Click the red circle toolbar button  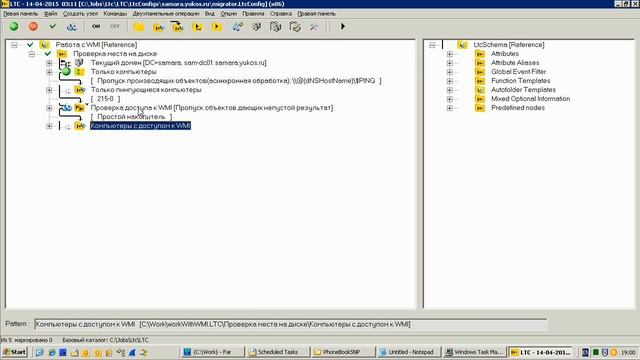click(33, 27)
